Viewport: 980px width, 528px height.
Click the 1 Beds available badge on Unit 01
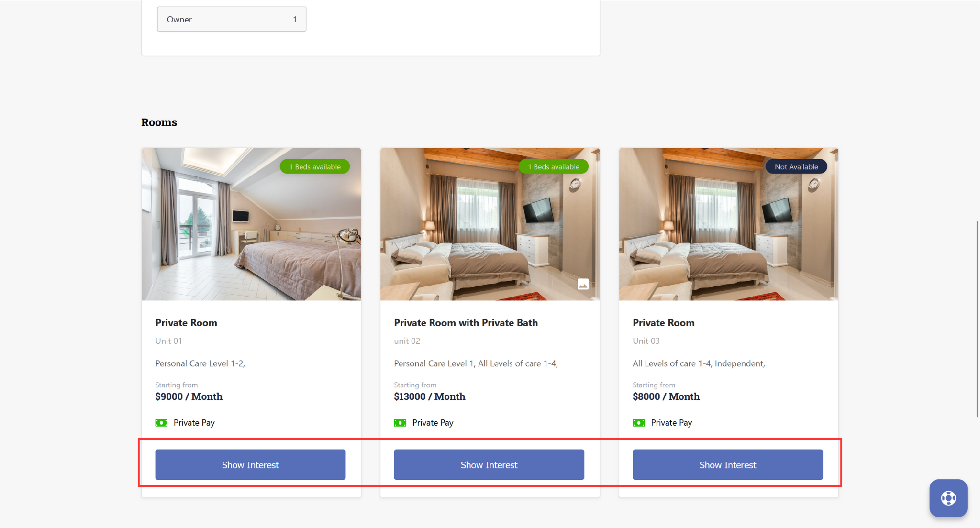[315, 166]
